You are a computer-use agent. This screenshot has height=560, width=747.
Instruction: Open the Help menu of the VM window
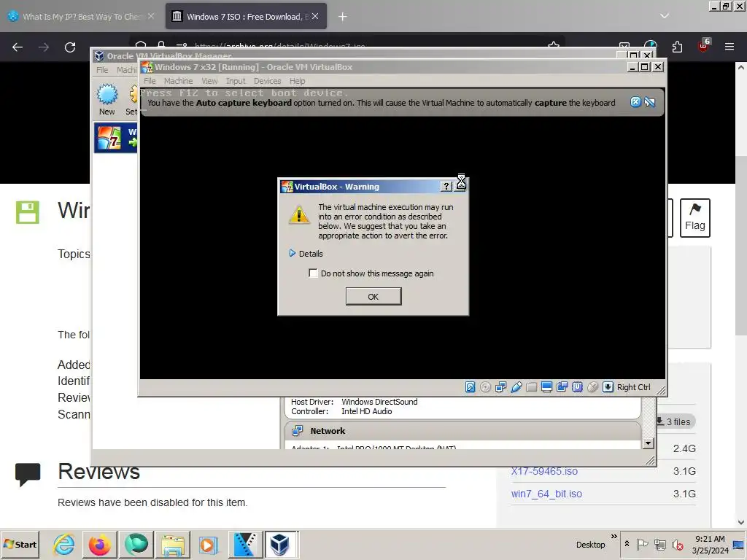[x=298, y=81]
